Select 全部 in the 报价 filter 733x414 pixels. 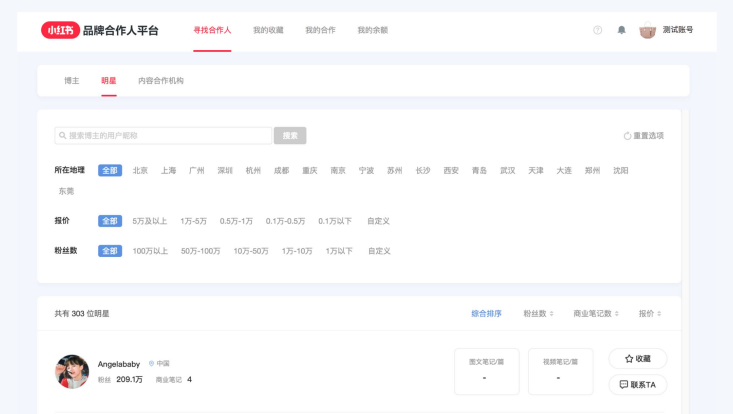110,221
